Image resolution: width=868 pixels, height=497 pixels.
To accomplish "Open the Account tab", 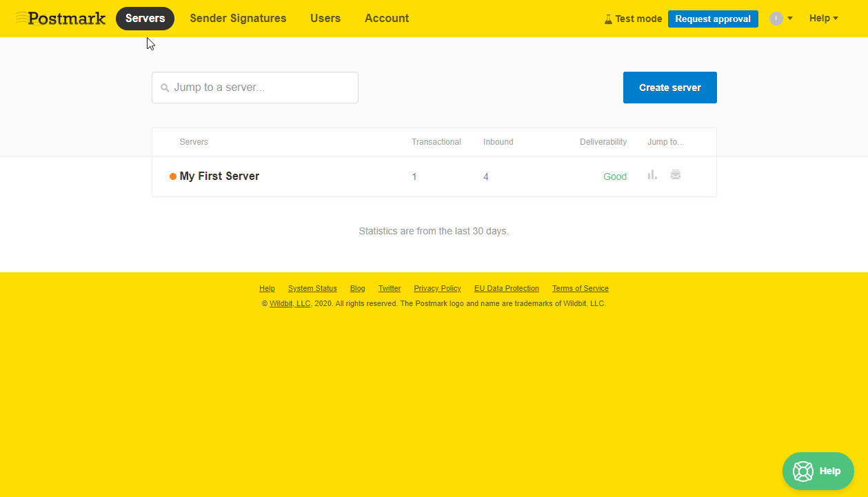I will [387, 19].
